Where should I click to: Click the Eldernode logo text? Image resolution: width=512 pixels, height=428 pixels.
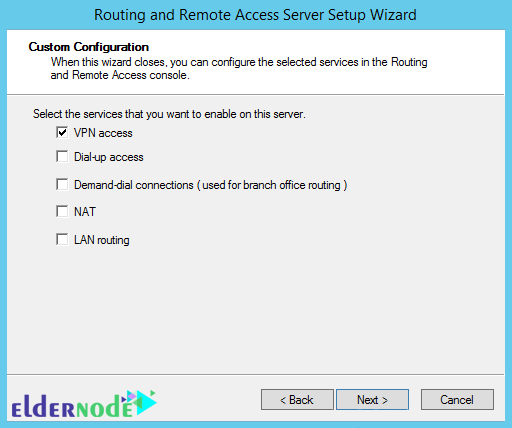tap(72, 406)
